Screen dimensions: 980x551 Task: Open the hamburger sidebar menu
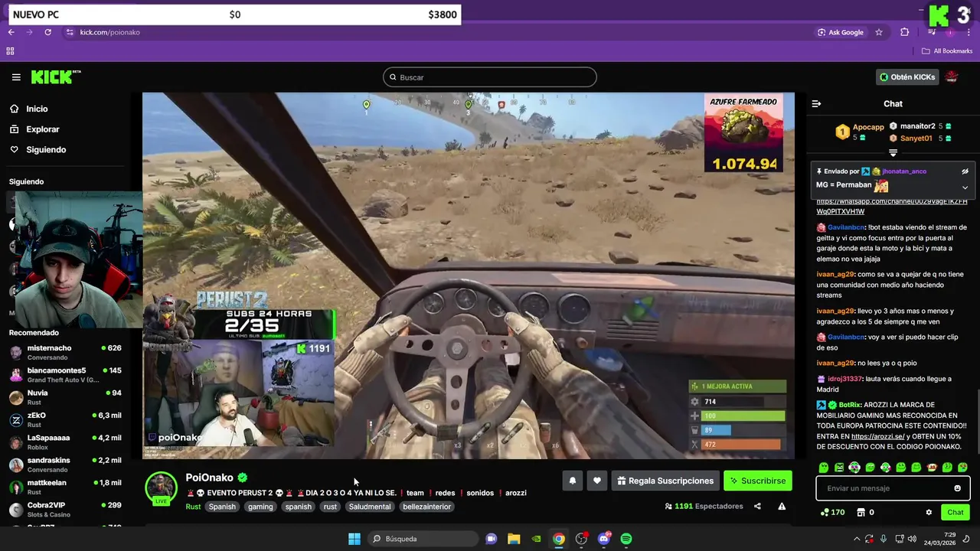pyautogui.click(x=16, y=77)
